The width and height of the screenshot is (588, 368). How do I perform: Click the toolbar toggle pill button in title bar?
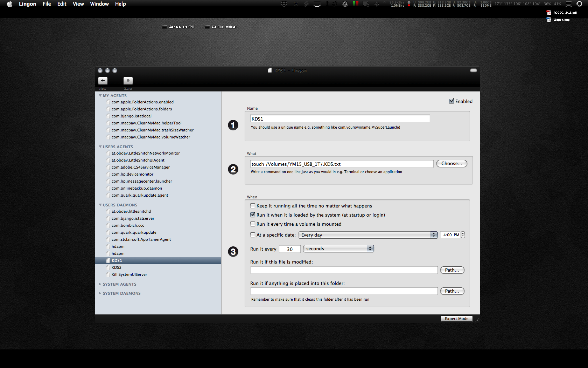pyautogui.click(x=474, y=70)
